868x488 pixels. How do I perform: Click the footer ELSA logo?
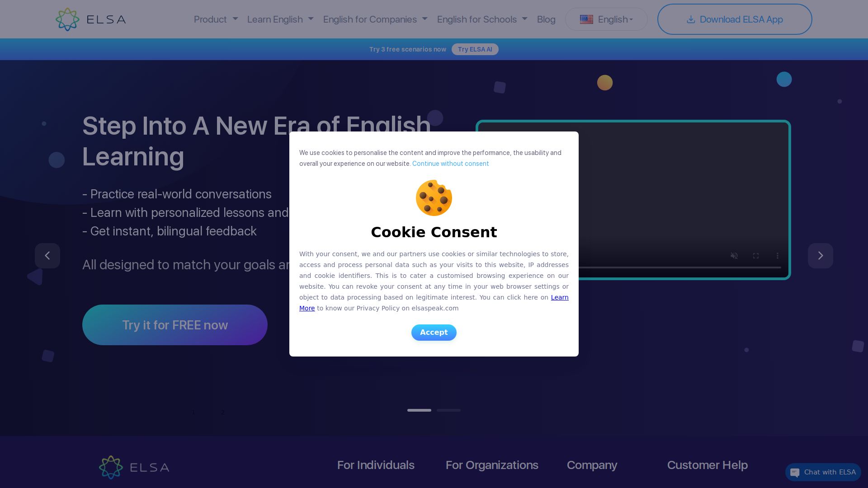pyautogui.click(x=134, y=467)
